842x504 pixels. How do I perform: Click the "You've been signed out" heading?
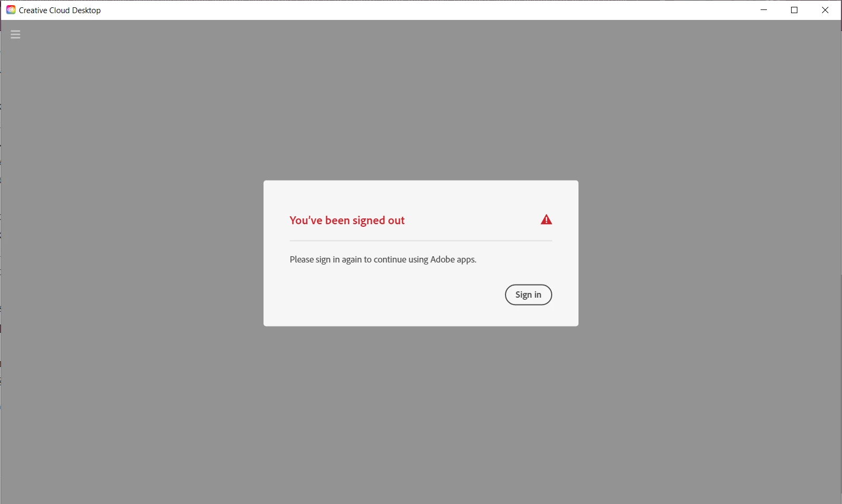tap(347, 220)
